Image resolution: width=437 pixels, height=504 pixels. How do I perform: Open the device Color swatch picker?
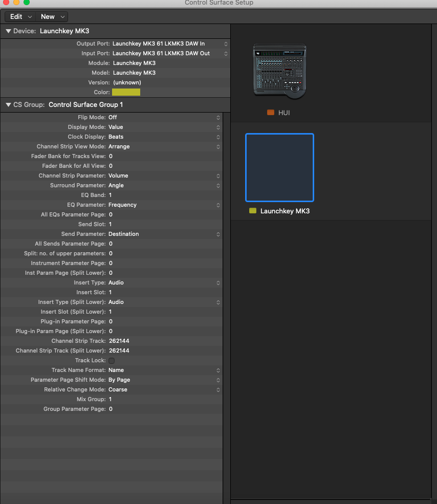click(126, 92)
